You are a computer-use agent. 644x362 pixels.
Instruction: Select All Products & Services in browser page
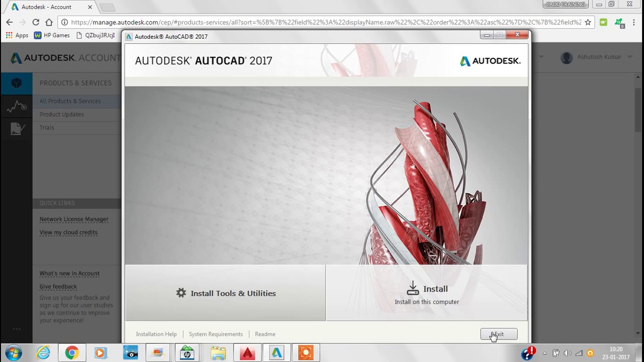(70, 101)
